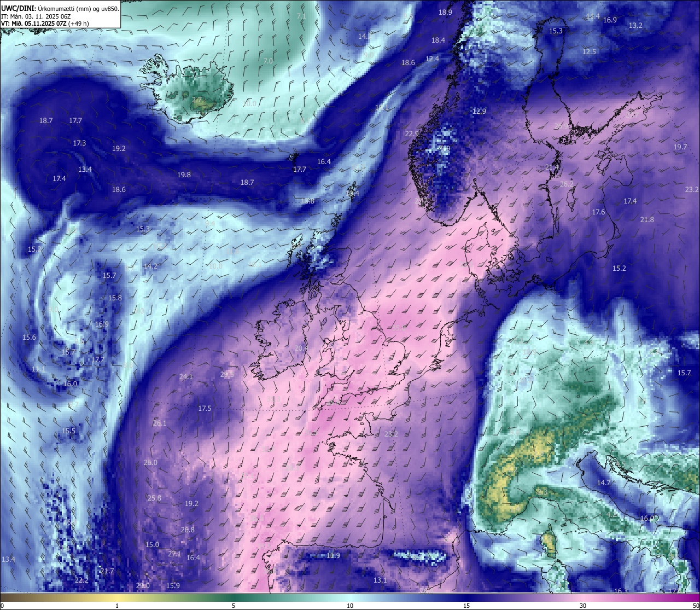Click the 'UWC/DINI: Úrkomumætti (mm) og uv850.' title
This screenshot has width=700, height=610.
[60, 8]
